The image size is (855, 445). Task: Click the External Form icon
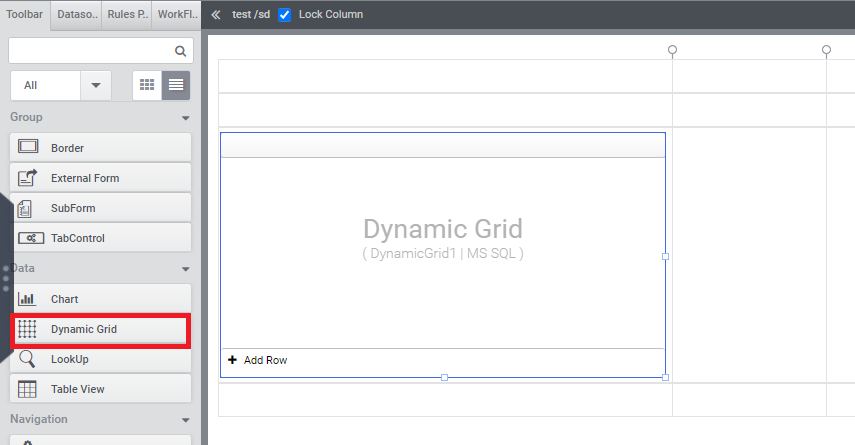click(x=27, y=178)
